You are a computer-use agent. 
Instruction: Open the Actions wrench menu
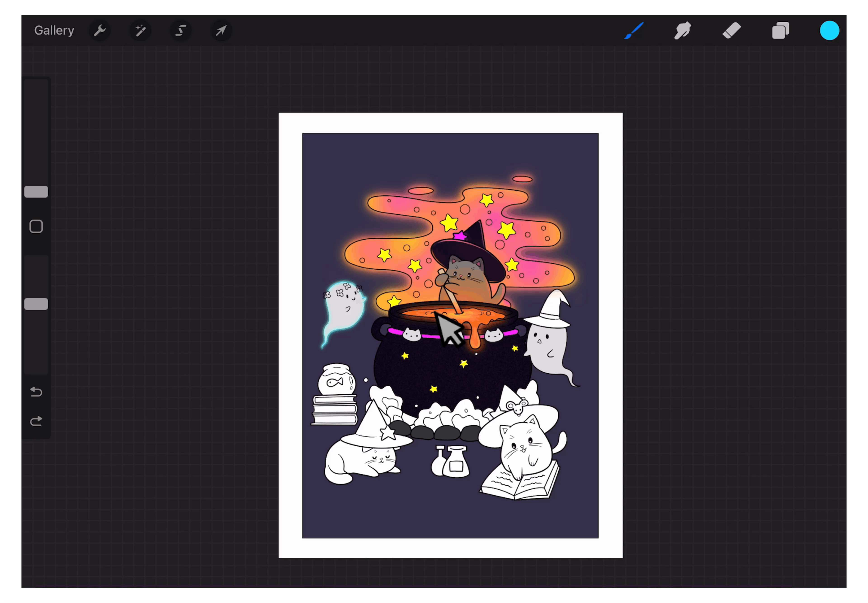tap(100, 30)
